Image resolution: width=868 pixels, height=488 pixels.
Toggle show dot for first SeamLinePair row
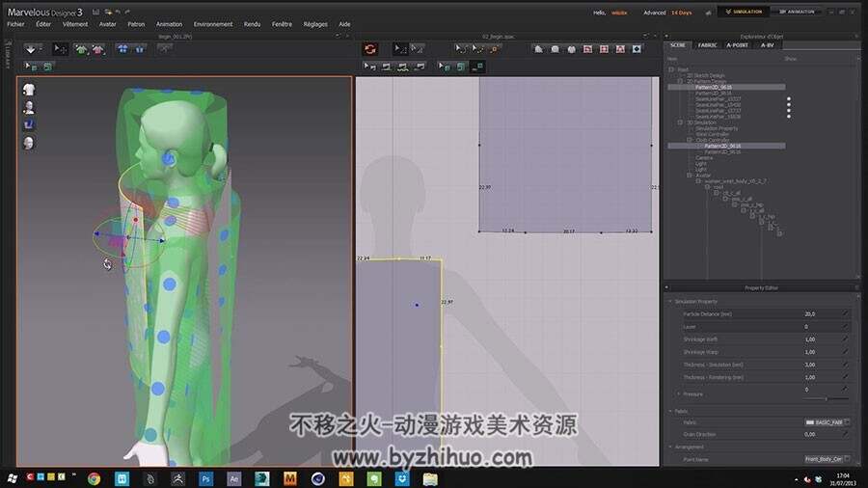point(789,99)
